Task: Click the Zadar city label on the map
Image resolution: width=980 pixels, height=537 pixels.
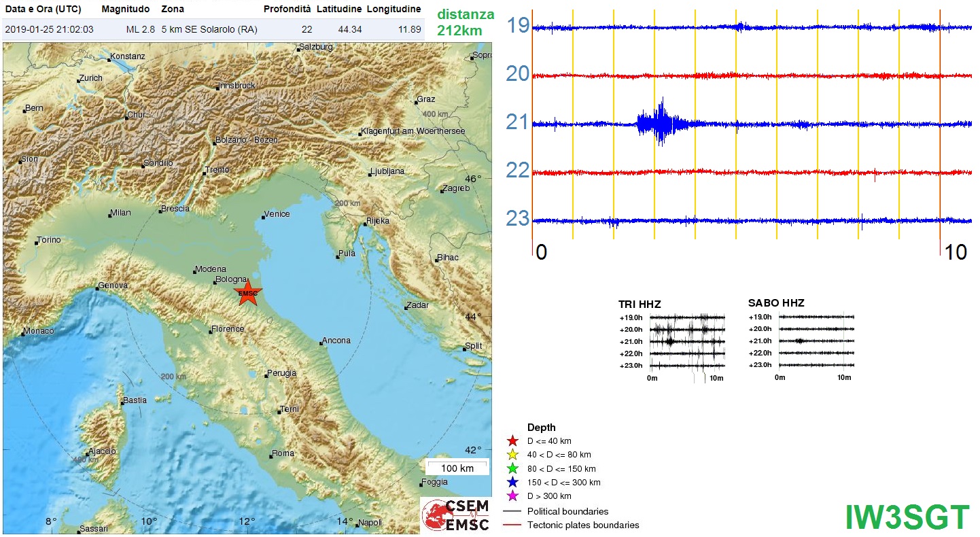Action: click(x=417, y=305)
